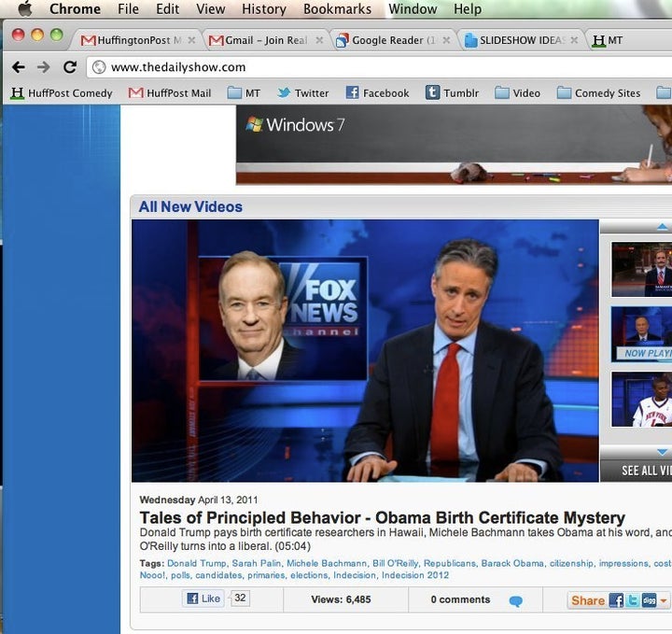Close the SLIDESHOW IDEAS tab
672x634 pixels.
tap(574, 40)
